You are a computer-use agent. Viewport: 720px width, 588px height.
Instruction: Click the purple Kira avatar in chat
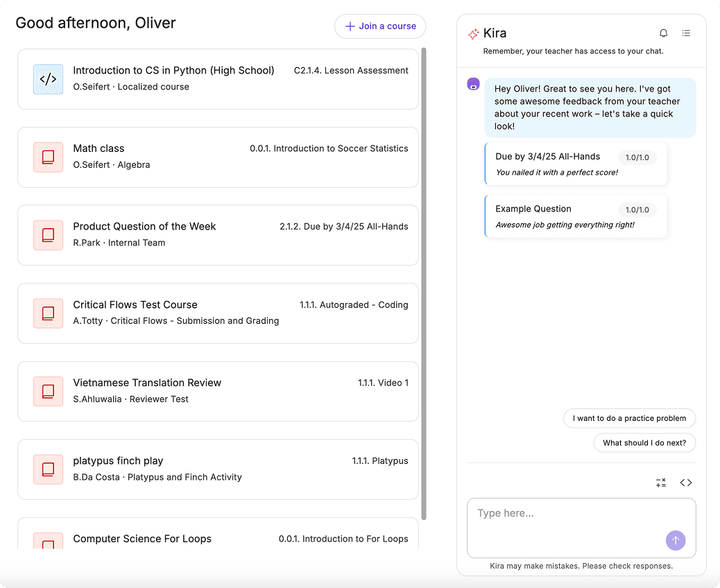coord(474,84)
